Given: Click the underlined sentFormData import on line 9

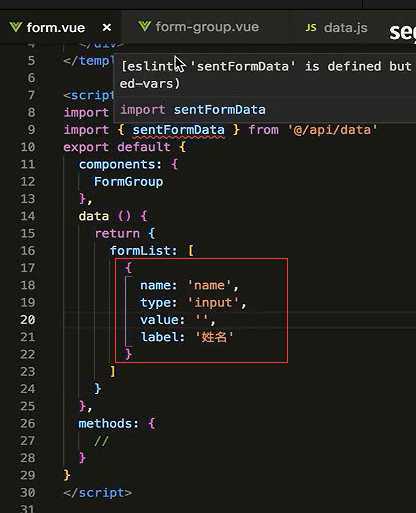Looking at the screenshot, I should tap(178, 130).
